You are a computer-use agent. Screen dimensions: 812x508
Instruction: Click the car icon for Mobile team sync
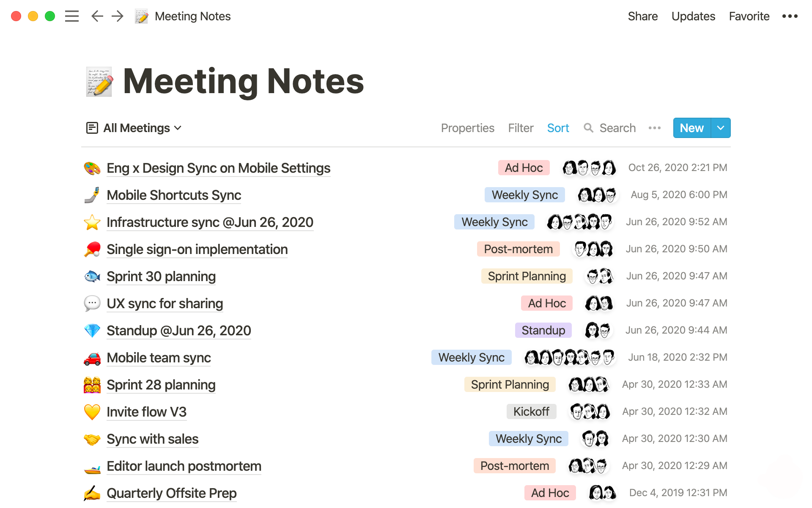click(x=91, y=357)
